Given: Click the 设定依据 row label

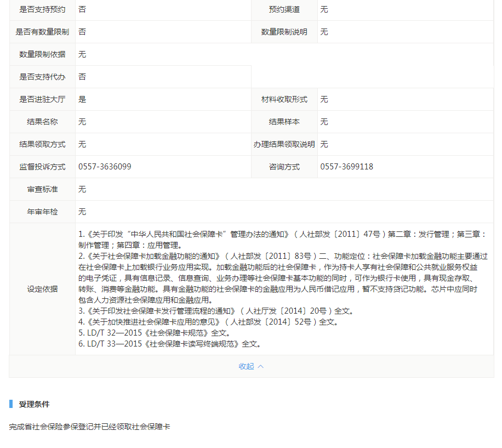Looking at the screenshot, I should [42, 289].
